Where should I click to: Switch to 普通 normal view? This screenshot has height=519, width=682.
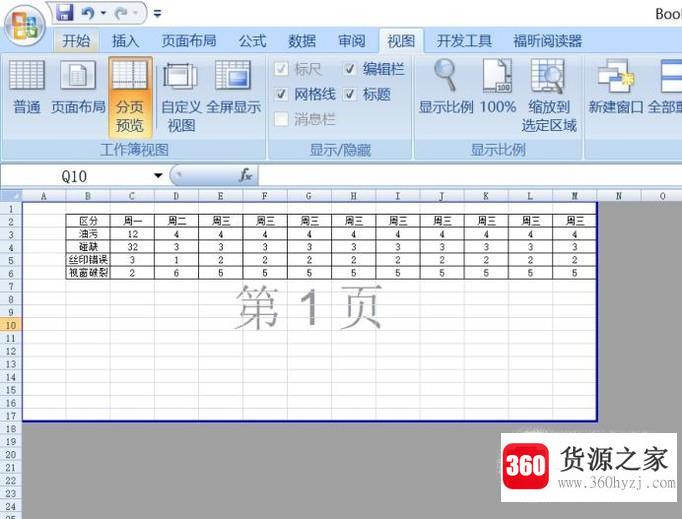27,88
